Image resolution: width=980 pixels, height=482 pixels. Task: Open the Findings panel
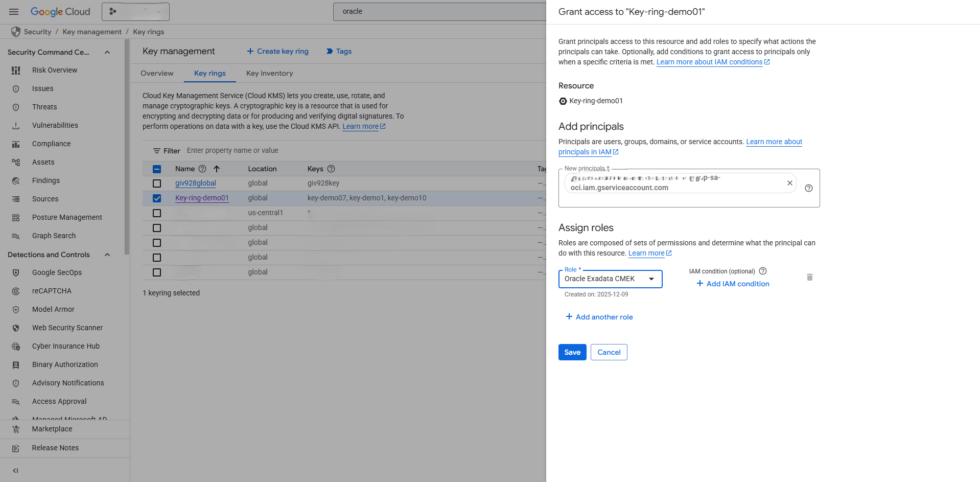(x=46, y=180)
